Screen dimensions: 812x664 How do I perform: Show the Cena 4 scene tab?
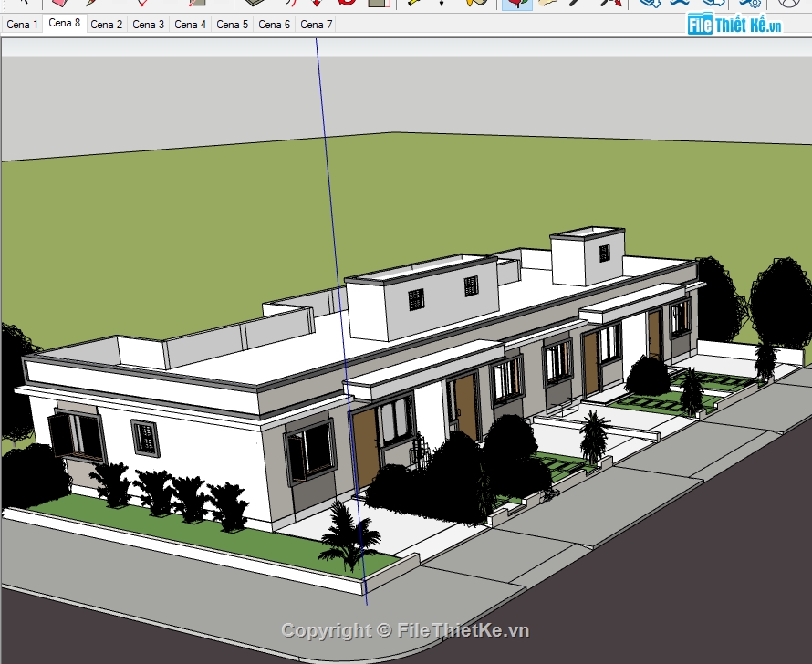click(x=190, y=25)
